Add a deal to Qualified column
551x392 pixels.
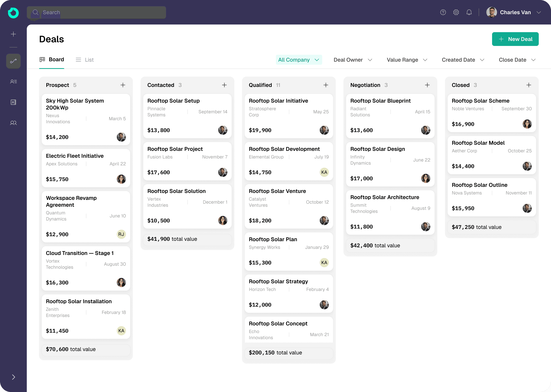(326, 85)
